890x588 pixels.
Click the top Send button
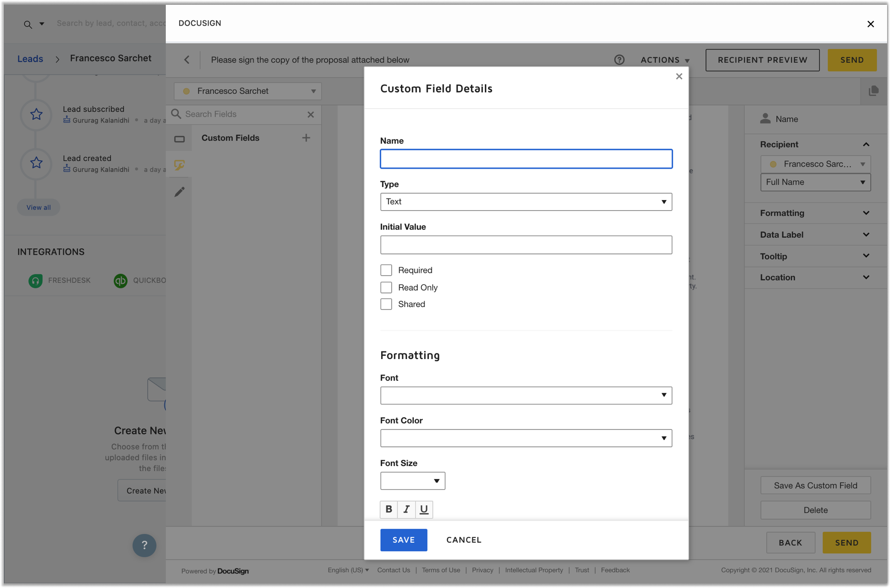[852, 60]
